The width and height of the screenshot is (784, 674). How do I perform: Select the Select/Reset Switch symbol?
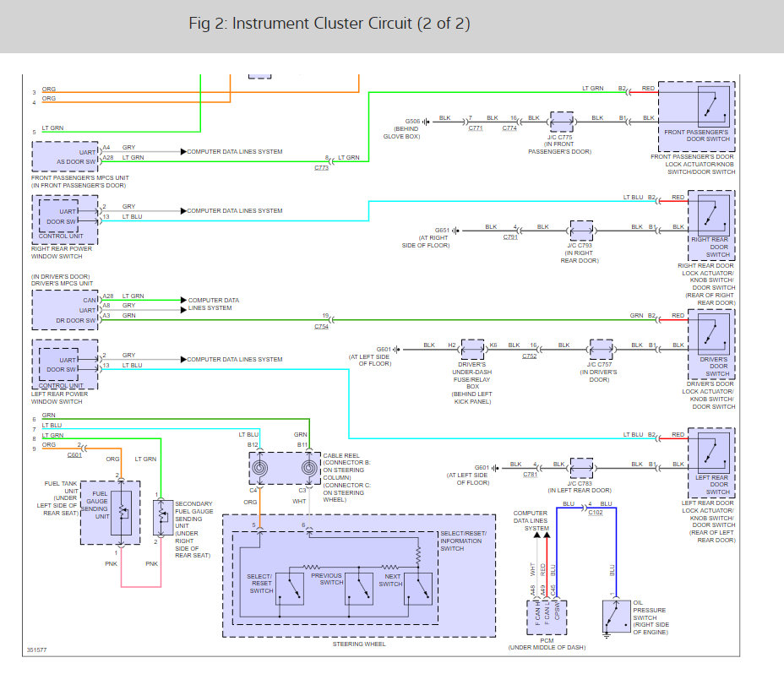tap(290, 589)
